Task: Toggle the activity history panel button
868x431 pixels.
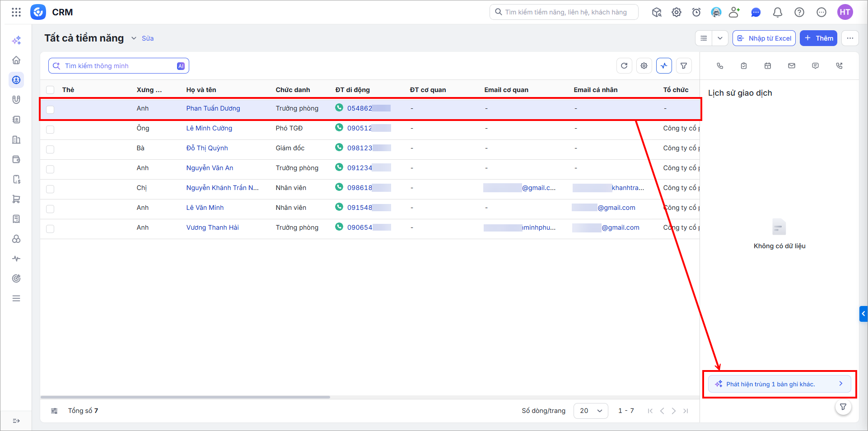Action: 664,66
